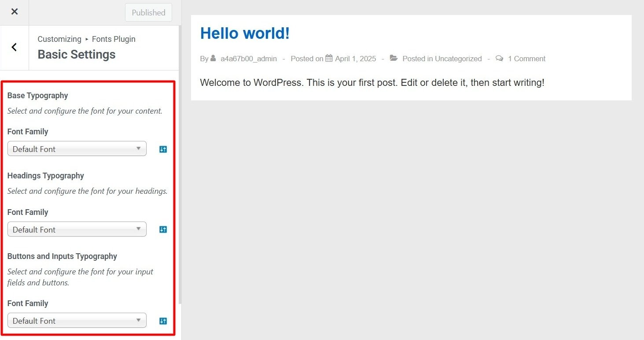Image resolution: width=644 pixels, height=340 pixels.
Task: Open the 1 Comment link
Action: (526, 59)
